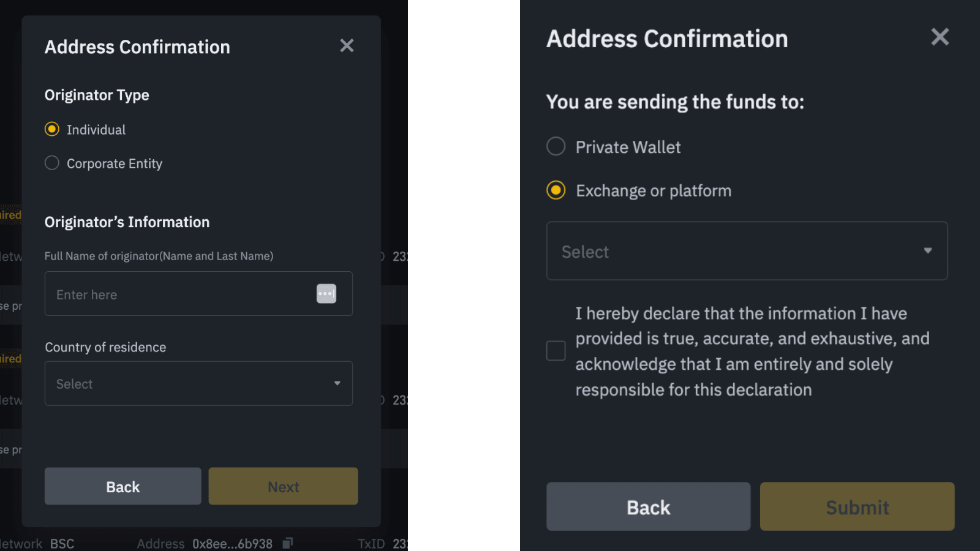Close the left Address Confirmation dialog
Viewport: 980px width, 551px height.
point(347,46)
